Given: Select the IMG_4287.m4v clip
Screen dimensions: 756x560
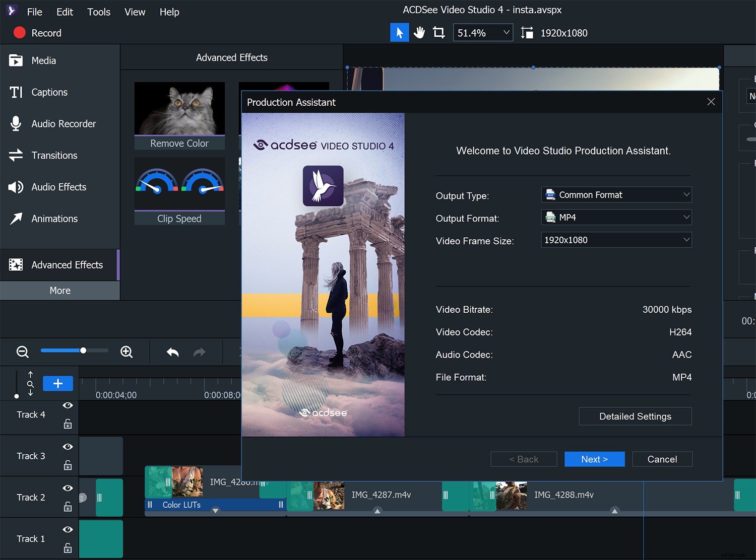Looking at the screenshot, I should (x=383, y=495).
